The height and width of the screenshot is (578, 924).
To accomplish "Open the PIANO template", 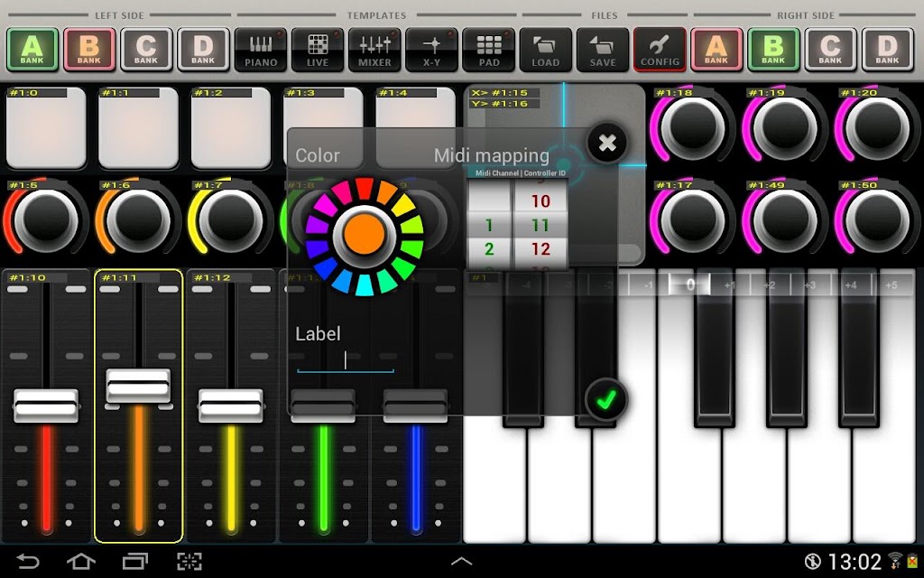I will (261, 51).
